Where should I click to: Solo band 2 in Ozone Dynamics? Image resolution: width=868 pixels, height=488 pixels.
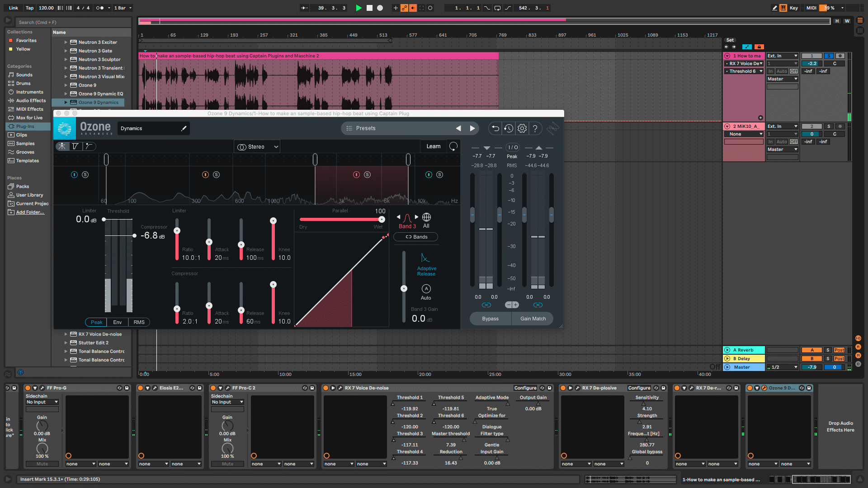point(216,174)
